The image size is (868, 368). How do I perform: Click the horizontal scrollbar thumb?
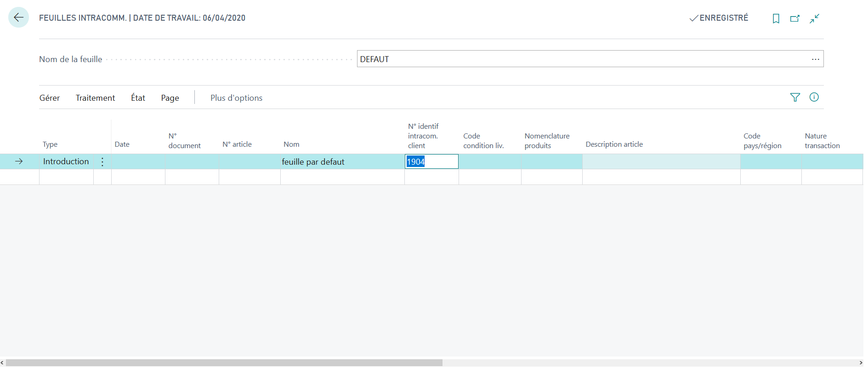click(224, 363)
